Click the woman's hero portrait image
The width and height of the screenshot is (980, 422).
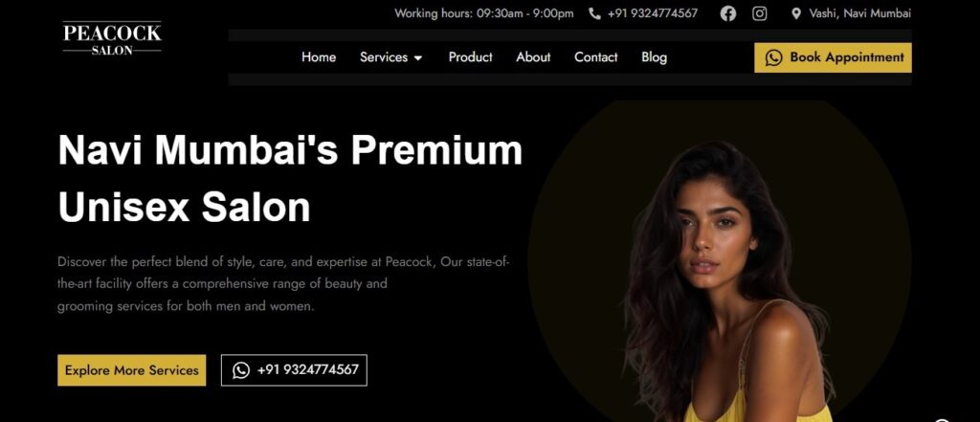(725, 281)
